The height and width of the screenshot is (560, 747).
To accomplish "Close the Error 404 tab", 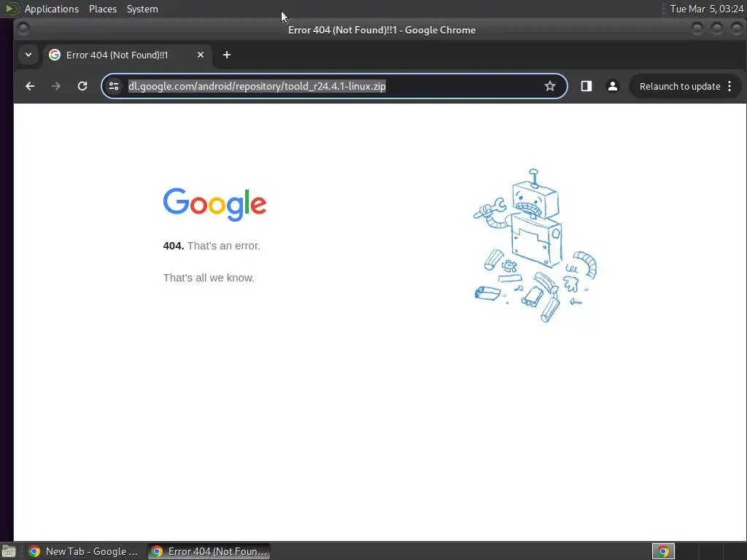I will [201, 55].
